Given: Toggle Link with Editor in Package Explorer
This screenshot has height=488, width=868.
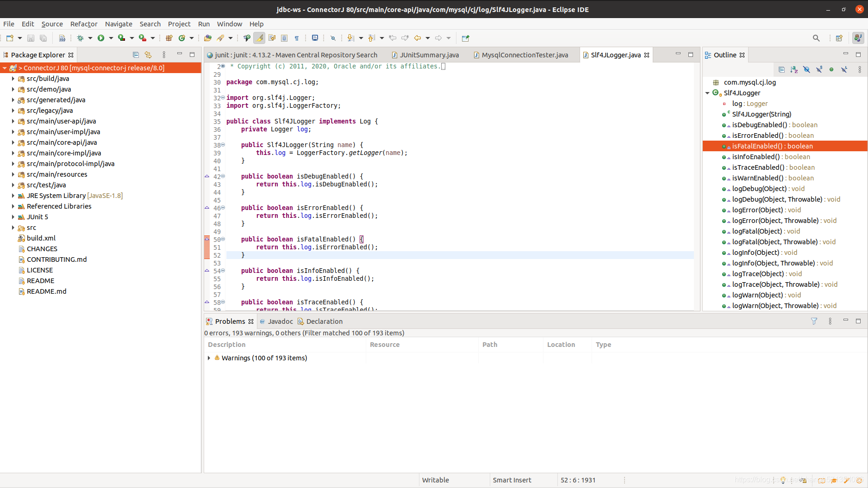Looking at the screenshot, I should [x=148, y=55].
